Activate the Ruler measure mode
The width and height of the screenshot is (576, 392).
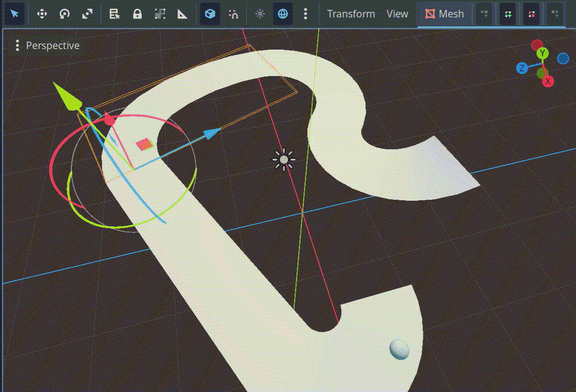point(183,14)
